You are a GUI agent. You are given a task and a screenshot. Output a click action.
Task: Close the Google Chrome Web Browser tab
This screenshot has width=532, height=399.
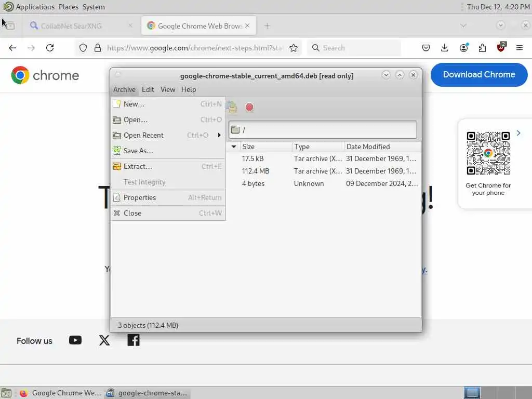click(247, 25)
